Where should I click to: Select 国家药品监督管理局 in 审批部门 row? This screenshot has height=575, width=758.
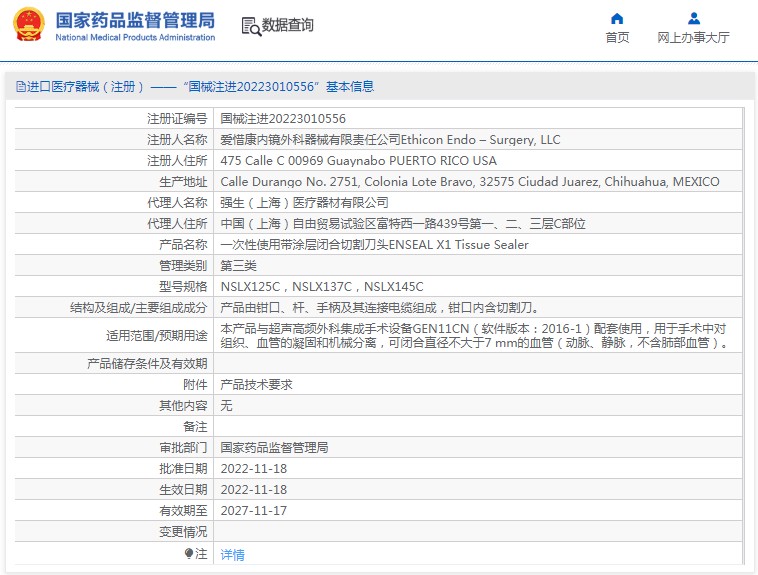(x=275, y=448)
